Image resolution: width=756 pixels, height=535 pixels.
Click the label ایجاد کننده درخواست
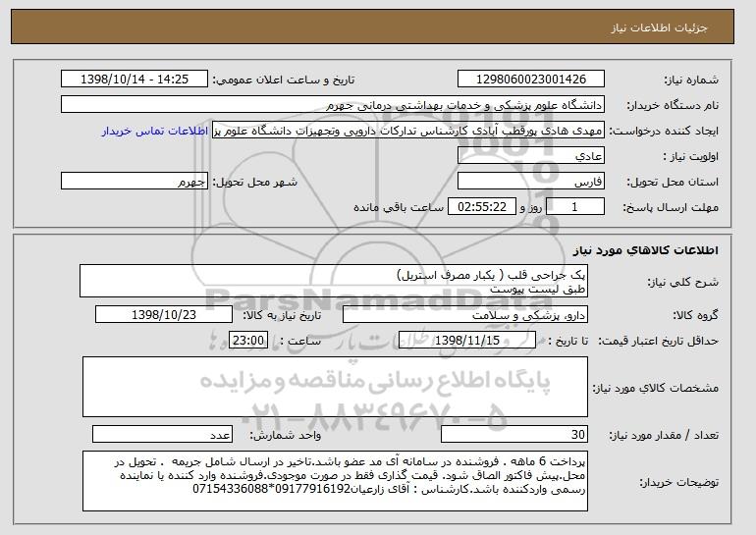pos(664,131)
